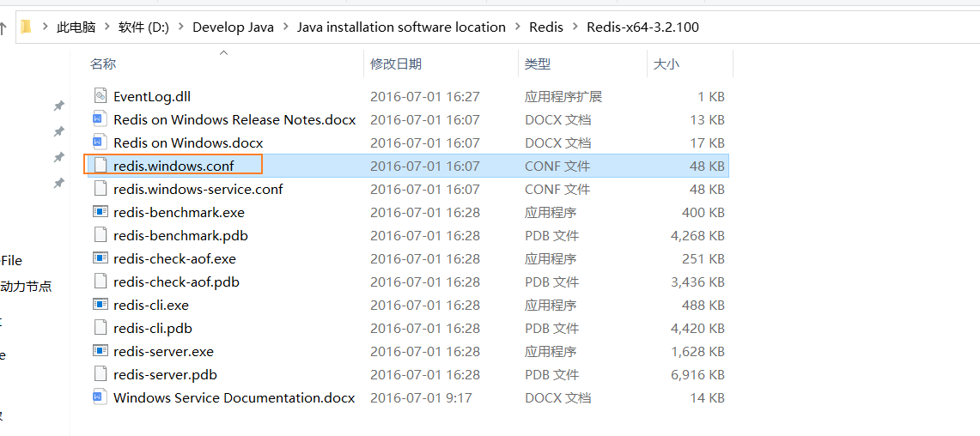The width and height of the screenshot is (980, 436).
Task: Select redis-check-aof.pdb file name
Action: 176,282
